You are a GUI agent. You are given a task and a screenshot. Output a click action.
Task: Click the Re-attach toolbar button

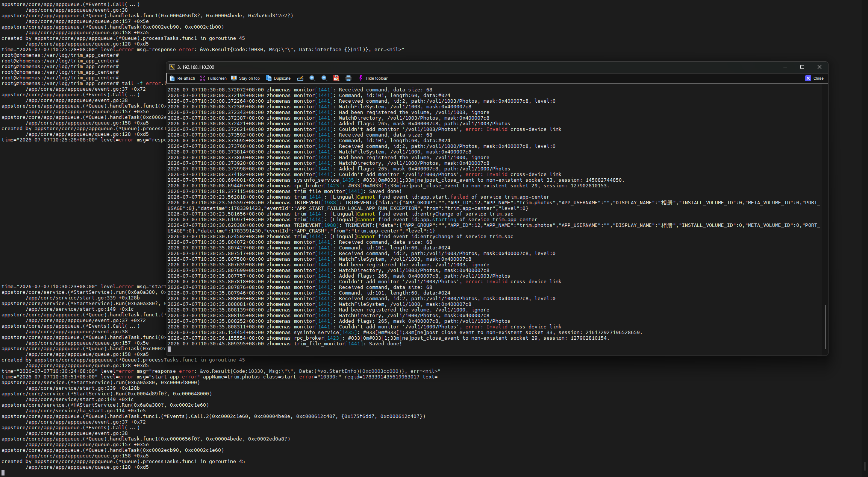182,78
